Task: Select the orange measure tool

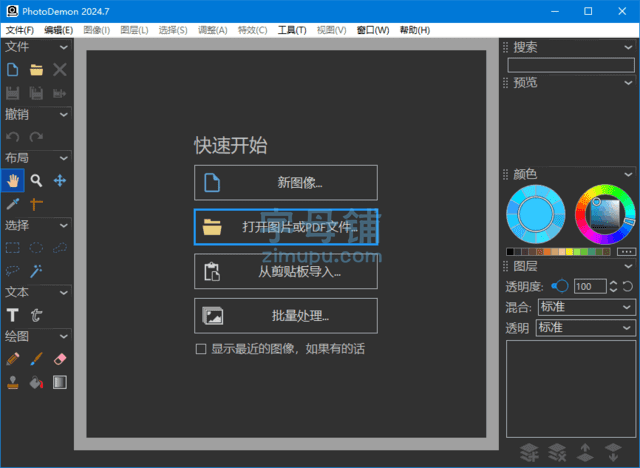Action: pos(36,204)
